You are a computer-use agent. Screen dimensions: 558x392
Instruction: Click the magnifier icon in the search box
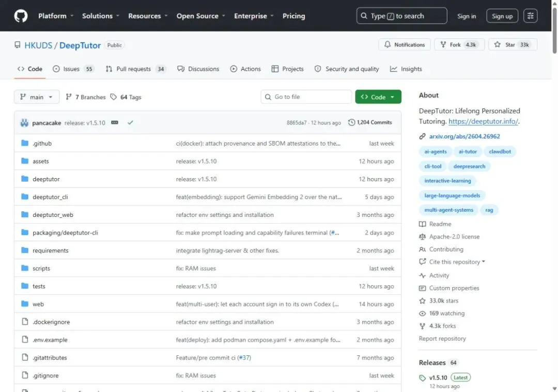pos(364,16)
